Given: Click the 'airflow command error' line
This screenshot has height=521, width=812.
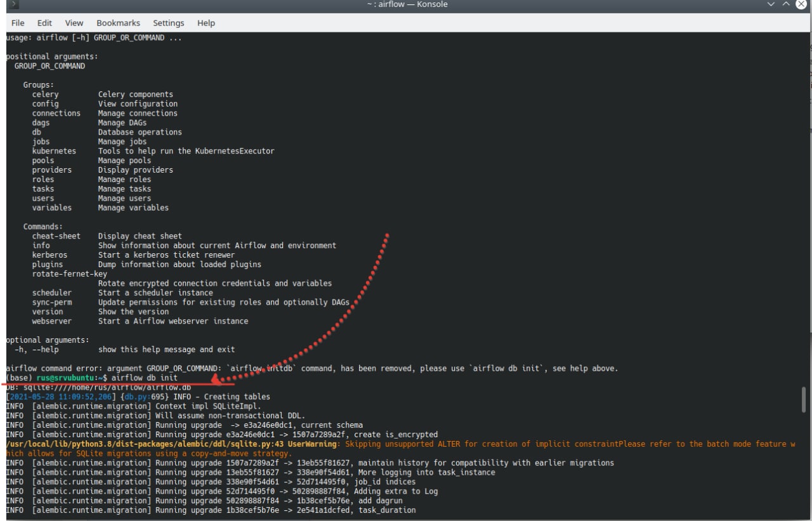Looking at the screenshot, I should click(311, 368).
